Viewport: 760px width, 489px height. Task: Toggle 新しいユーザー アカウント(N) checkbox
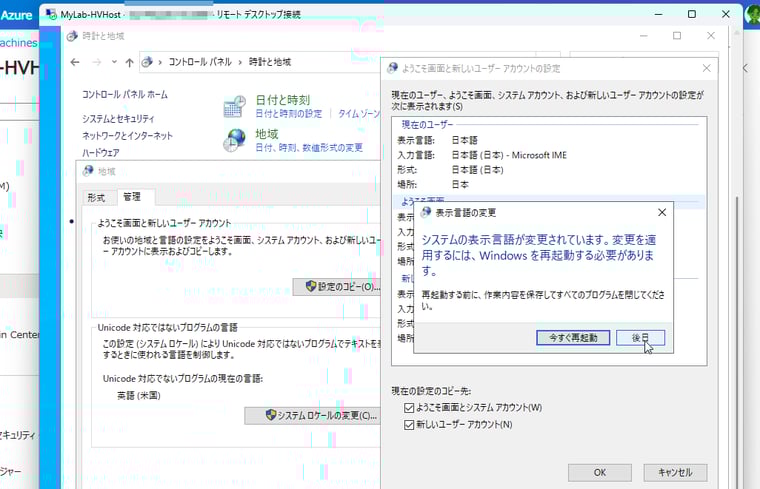pos(409,425)
